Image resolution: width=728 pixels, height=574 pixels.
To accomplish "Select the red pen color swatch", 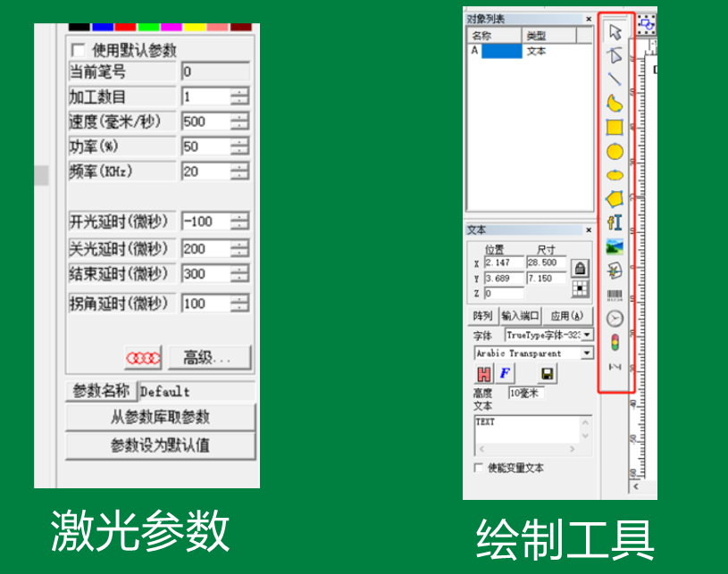I will pyautogui.click(x=125, y=27).
